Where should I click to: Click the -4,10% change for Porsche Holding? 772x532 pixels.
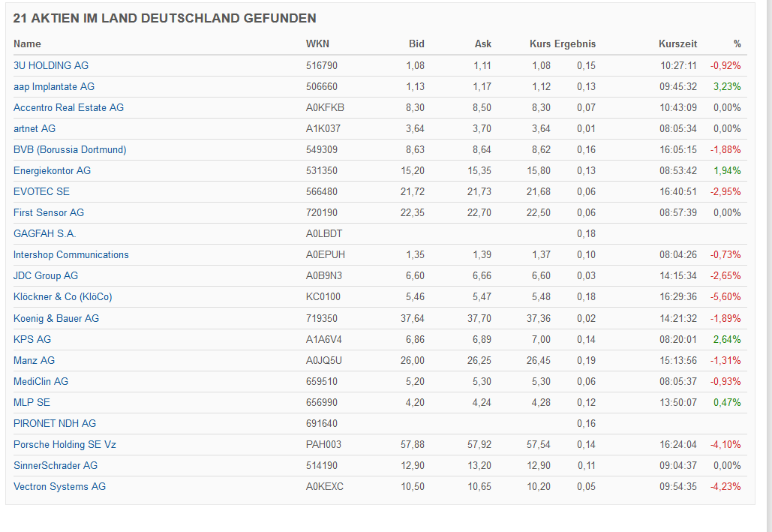tap(725, 444)
